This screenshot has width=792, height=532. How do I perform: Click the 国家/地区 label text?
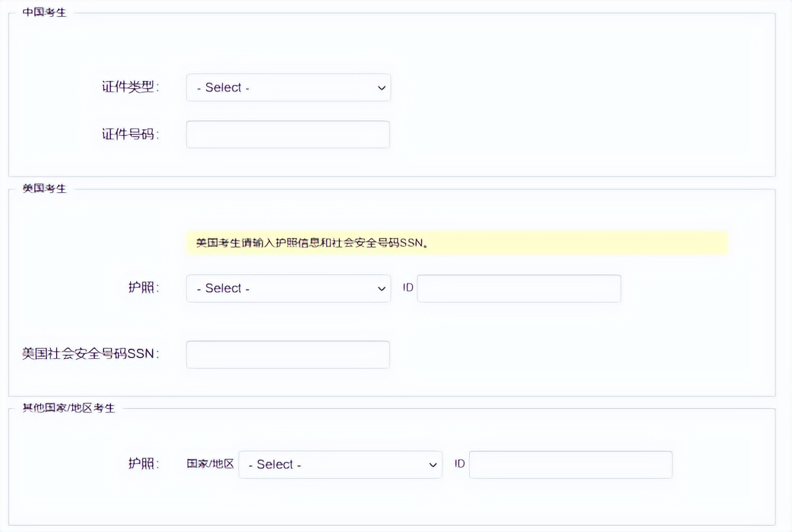(x=209, y=464)
